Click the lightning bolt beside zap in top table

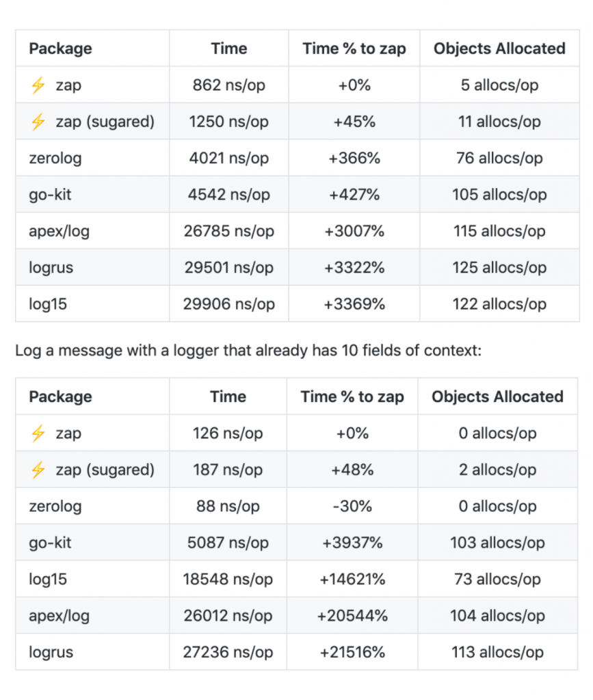pos(38,85)
